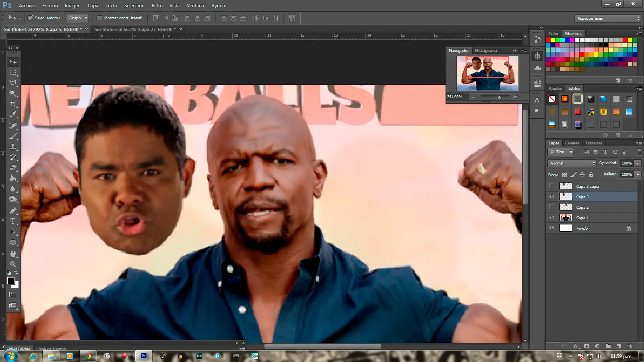The width and height of the screenshot is (644, 362).
Task: Select the History Brush tool
Action: tap(13, 157)
